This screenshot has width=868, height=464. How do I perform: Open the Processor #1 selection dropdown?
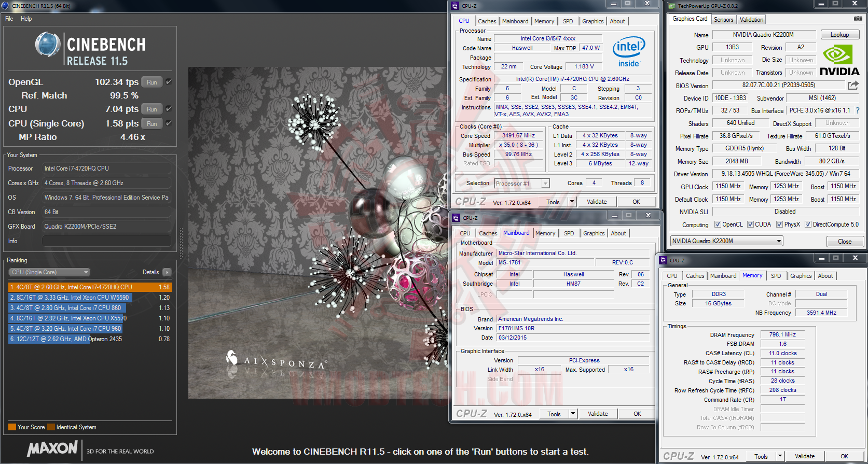521,184
